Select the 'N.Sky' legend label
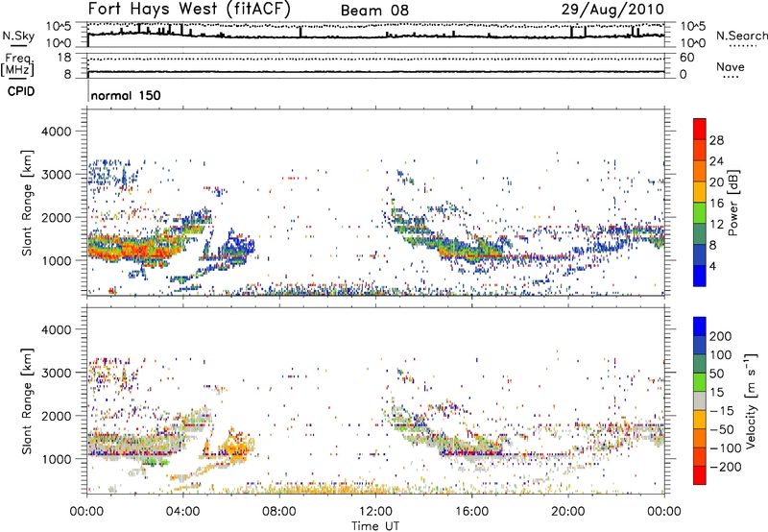768x532 pixels. 18,36
